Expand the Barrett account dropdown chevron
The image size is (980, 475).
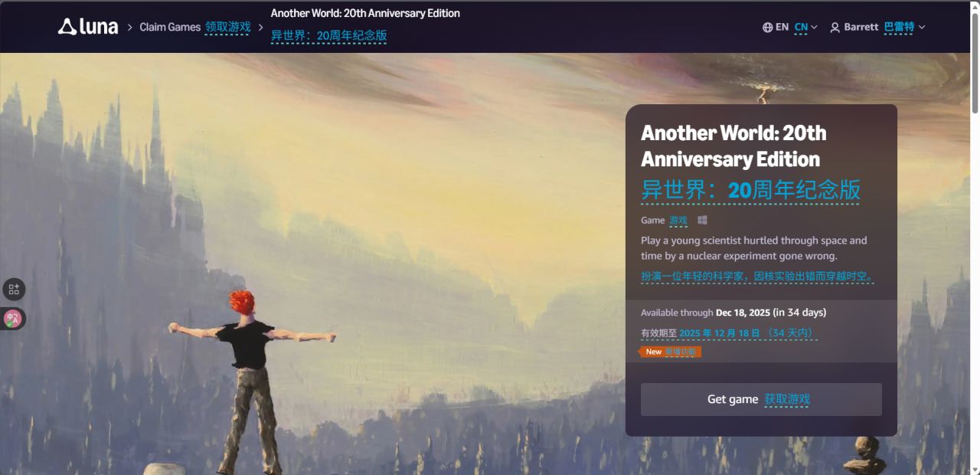[922, 28]
